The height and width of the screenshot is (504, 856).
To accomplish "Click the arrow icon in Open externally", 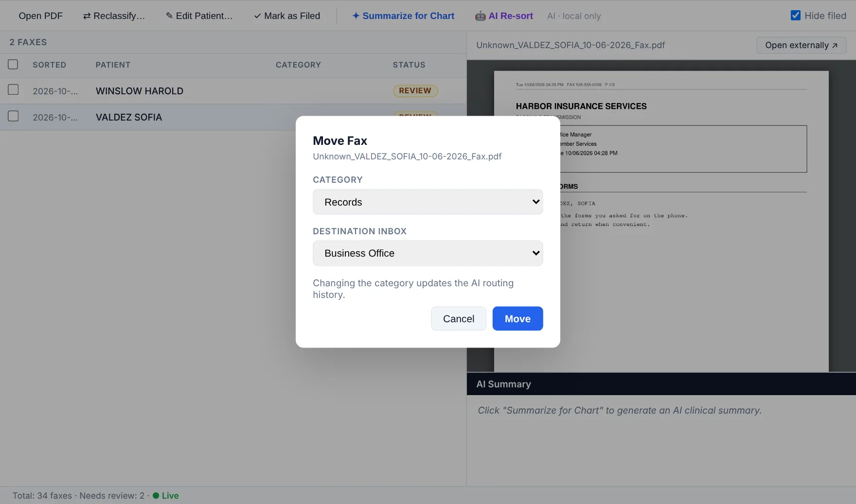I will (x=835, y=46).
